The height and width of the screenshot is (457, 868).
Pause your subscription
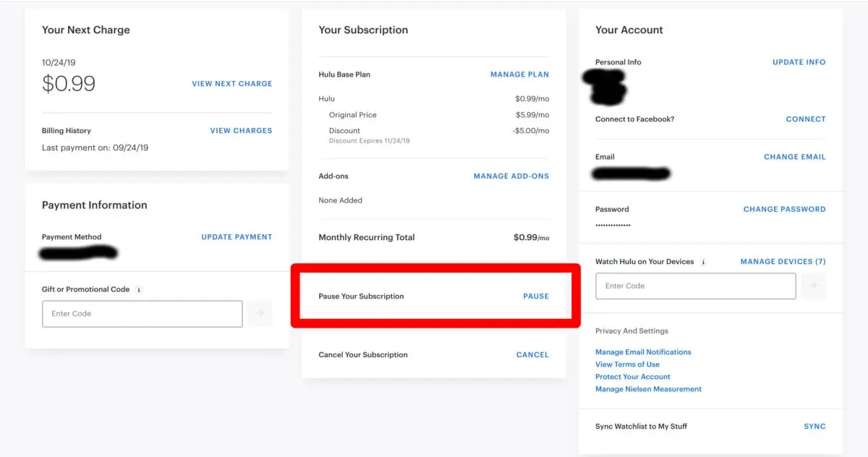[536, 296]
